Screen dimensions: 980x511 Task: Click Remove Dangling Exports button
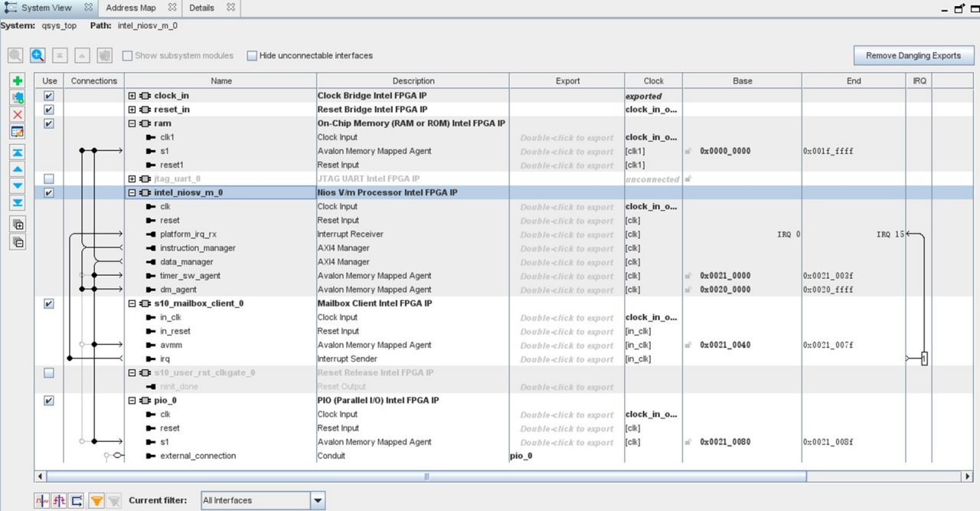(x=913, y=55)
